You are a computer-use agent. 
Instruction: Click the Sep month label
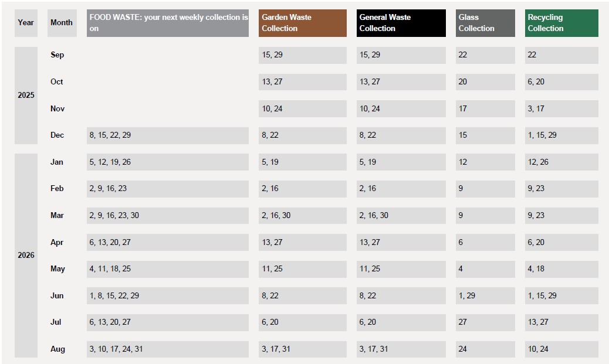(x=57, y=55)
